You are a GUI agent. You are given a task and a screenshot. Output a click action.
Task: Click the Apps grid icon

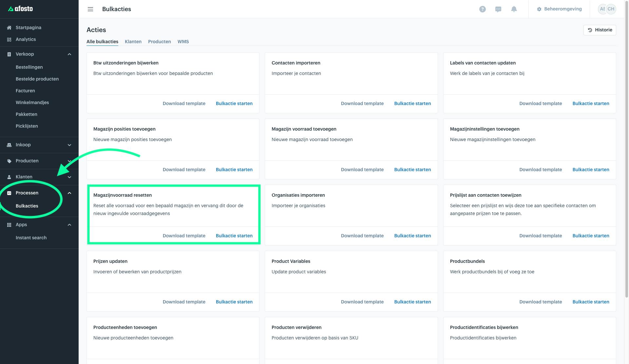[x=9, y=225]
